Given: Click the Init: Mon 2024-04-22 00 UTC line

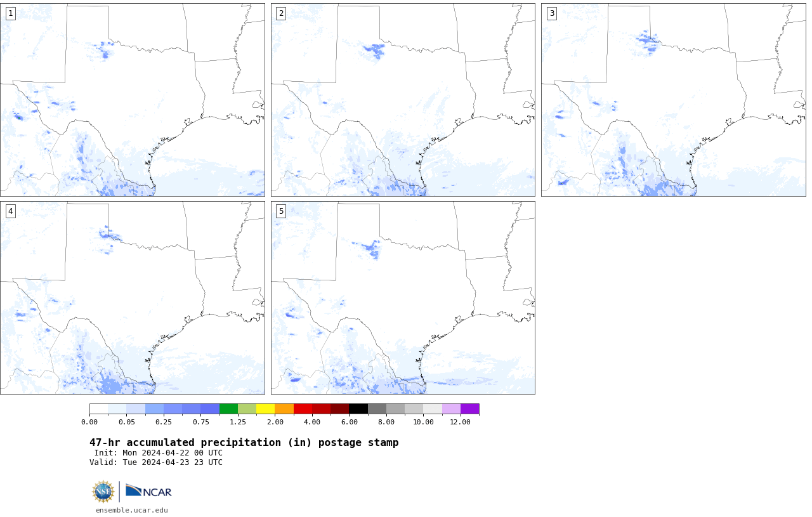Looking at the screenshot, I should [x=159, y=453].
